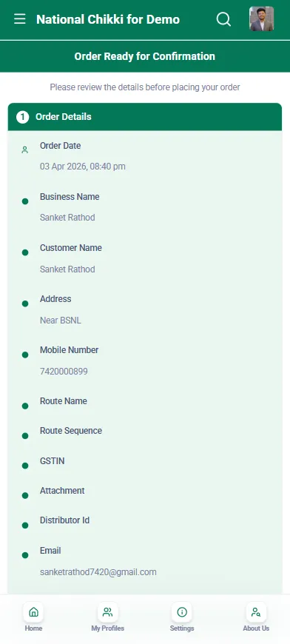Click the Order Date person icon
Screen dimensions: 290x644
(25, 150)
